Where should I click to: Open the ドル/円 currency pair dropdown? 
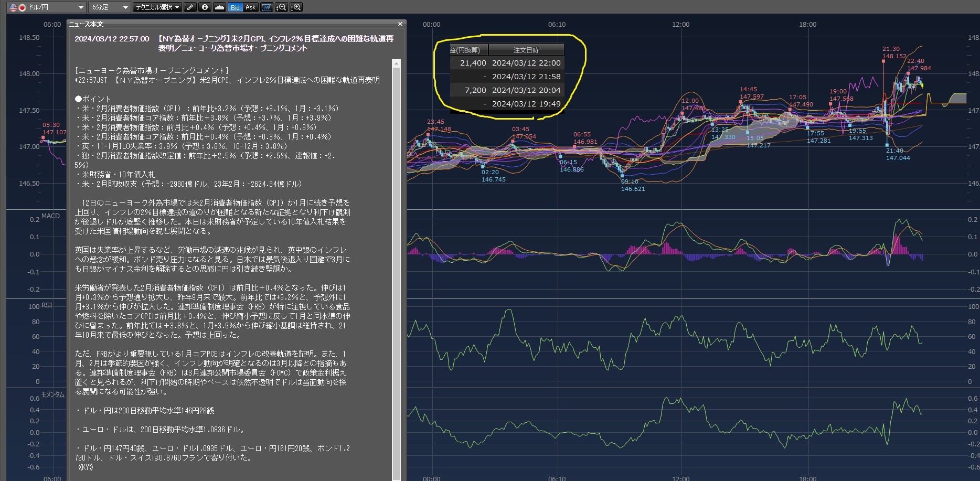(x=47, y=7)
